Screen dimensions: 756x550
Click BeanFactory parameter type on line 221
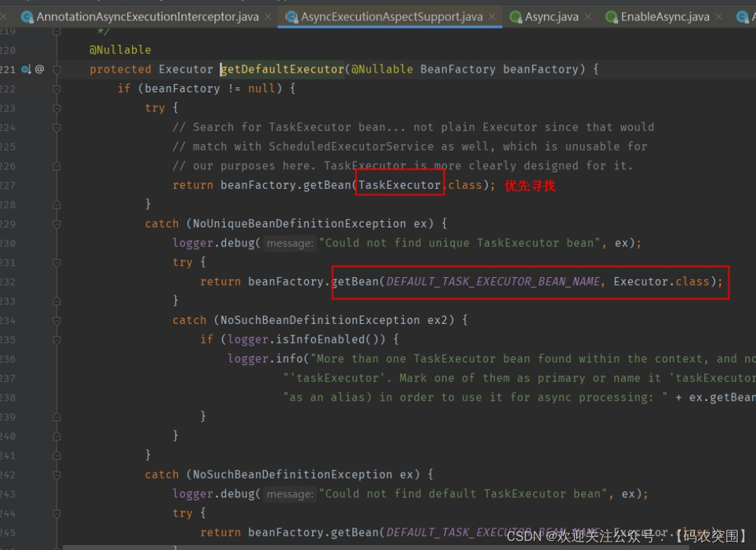(x=458, y=69)
